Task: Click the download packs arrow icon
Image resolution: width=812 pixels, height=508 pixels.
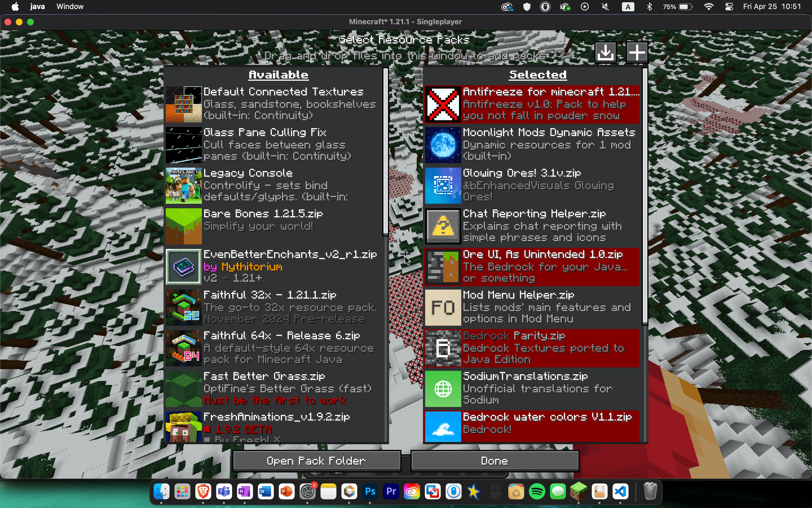Action: [605, 52]
